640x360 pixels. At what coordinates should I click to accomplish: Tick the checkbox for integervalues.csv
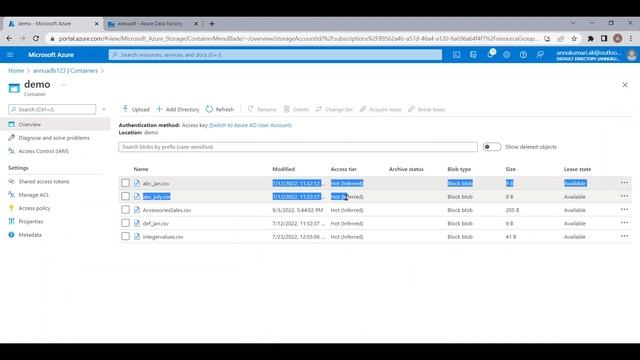125,236
